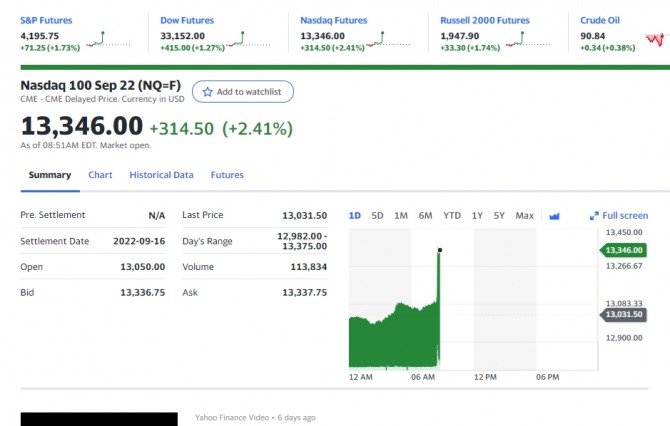This screenshot has width=670, height=426.
Task: Click the Dow Futures mini sparkline chart
Action: click(238, 40)
